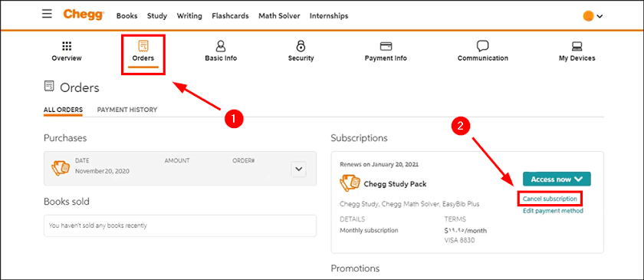Open the Internships menu
Screen dimensions: 644x280
(x=329, y=16)
